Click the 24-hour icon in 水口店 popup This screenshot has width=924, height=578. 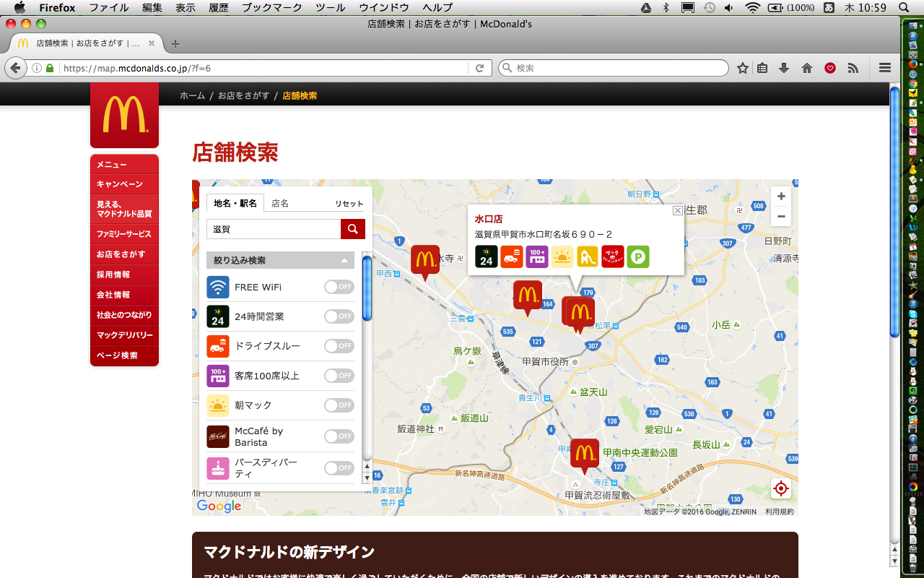[487, 257]
